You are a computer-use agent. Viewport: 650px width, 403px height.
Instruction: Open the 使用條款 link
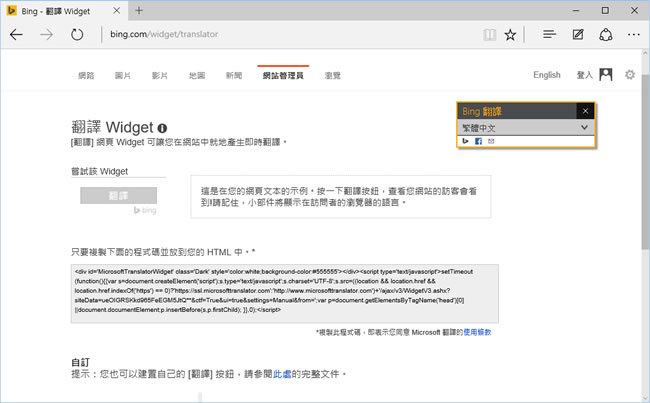(x=477, y=331)
